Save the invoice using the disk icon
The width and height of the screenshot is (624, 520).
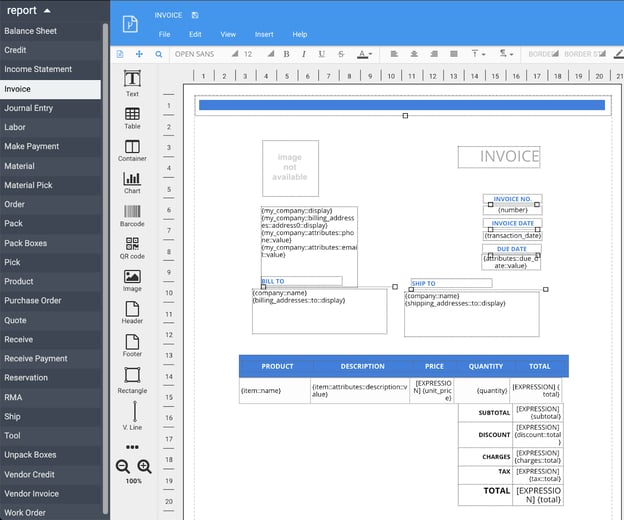[x=194, y=16]
